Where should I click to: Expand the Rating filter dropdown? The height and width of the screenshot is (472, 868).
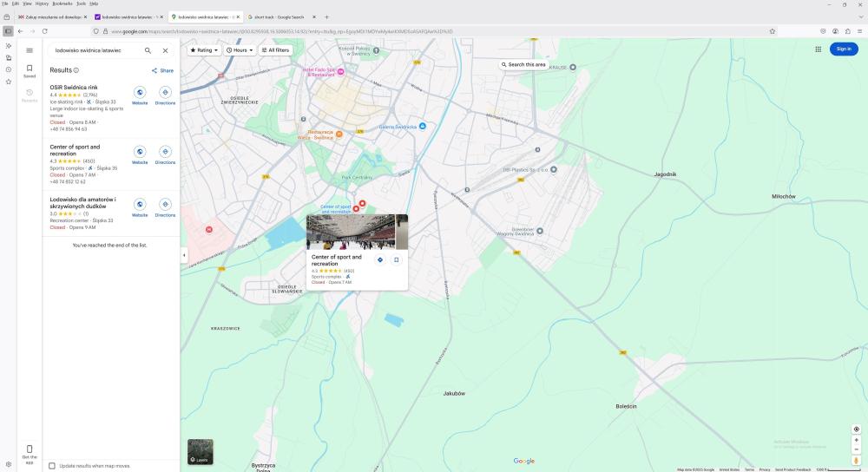click(203, 50)
